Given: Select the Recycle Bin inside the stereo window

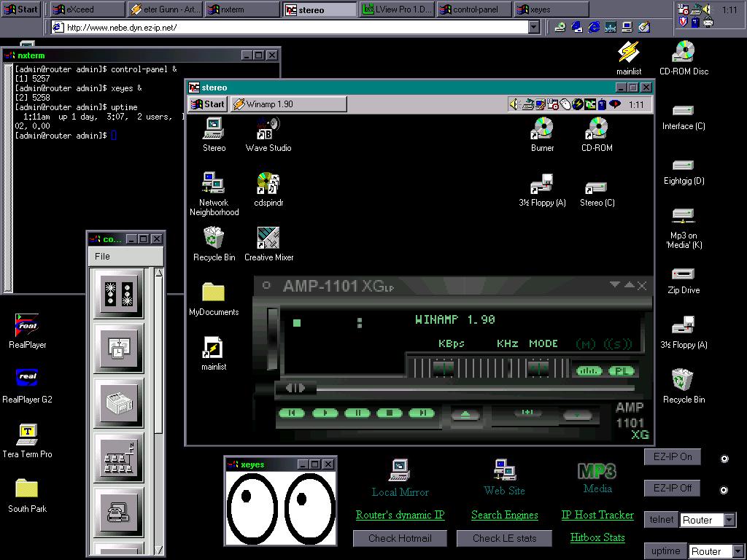Looking at the screenshot, I should click(x=214, y=244).
